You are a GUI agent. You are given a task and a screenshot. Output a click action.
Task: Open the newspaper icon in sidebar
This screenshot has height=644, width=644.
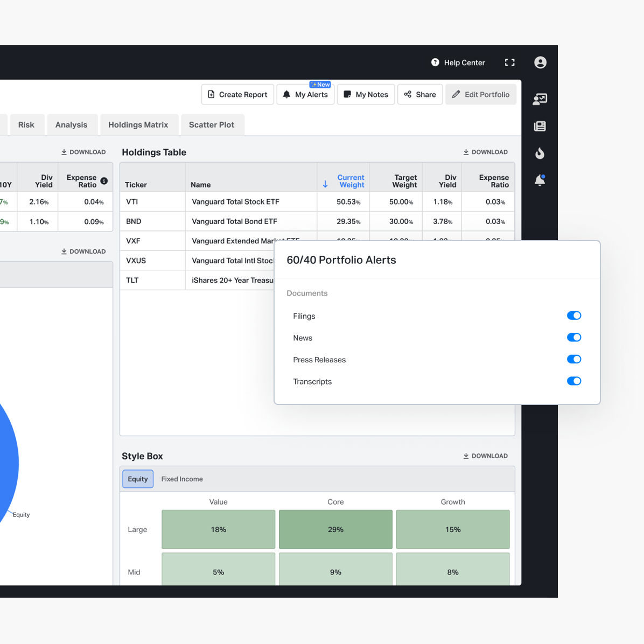540,126
